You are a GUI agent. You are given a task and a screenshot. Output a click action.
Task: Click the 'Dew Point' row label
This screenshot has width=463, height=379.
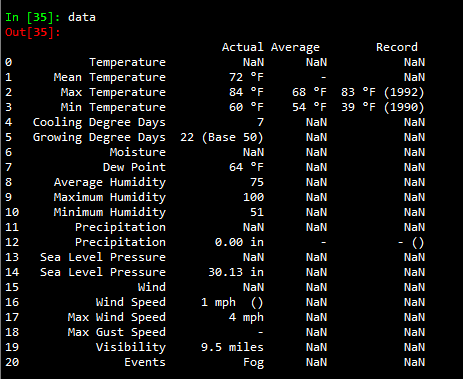134,167
